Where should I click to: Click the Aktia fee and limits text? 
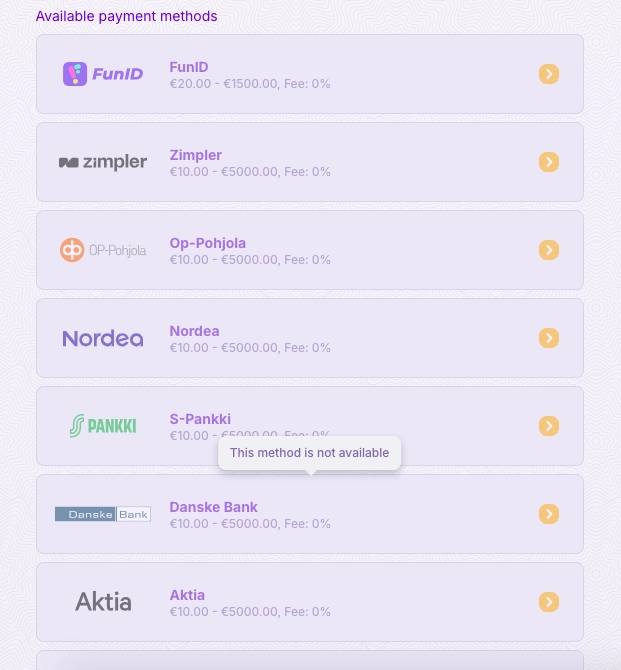[x=250, y=612]
